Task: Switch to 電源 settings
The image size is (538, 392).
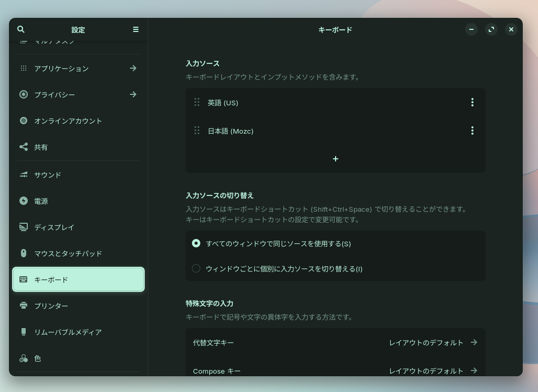Action: coord(78,201)
